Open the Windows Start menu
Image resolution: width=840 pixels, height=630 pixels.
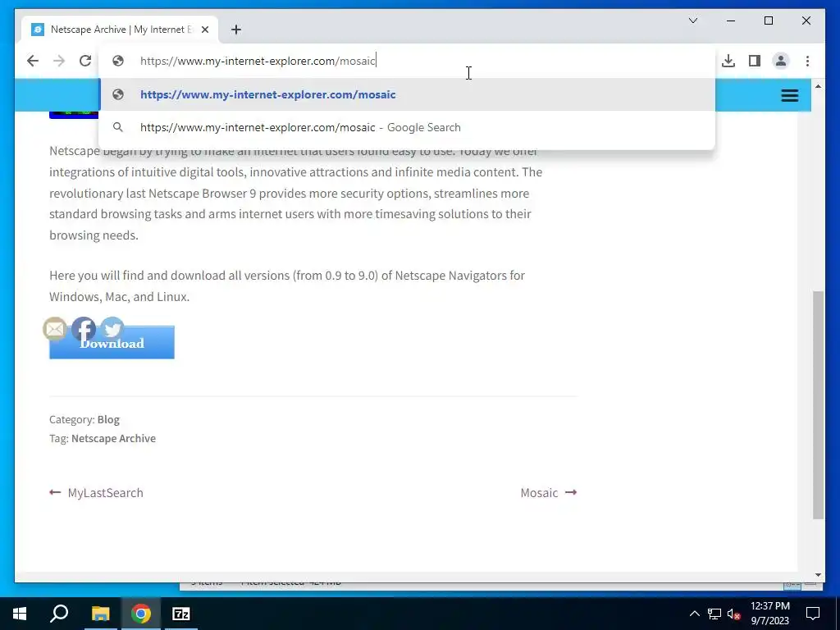[x=20, y=614]
